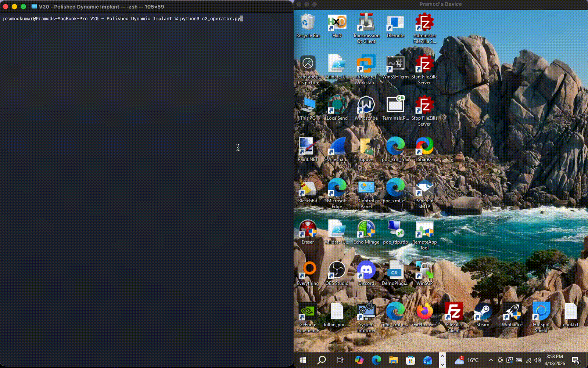Viewport: 588px width, 368px height.
Task: Click the taskbar scroll up arrow
Action: [x=442, y=356]
